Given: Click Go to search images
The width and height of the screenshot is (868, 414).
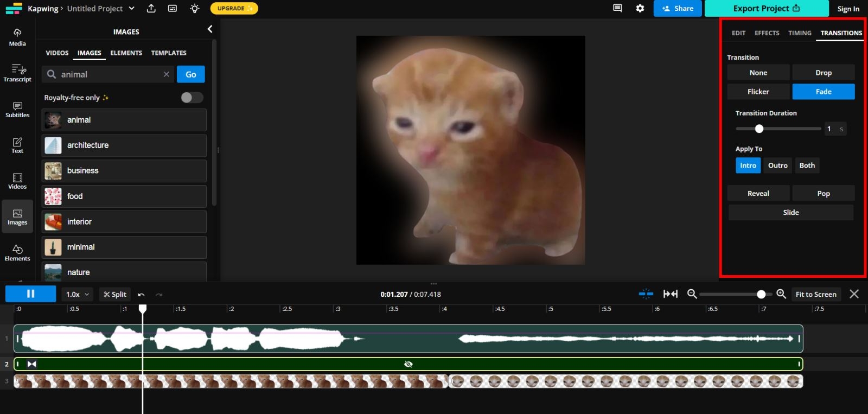Looking at the screenshot, I should tap(191, 74).
